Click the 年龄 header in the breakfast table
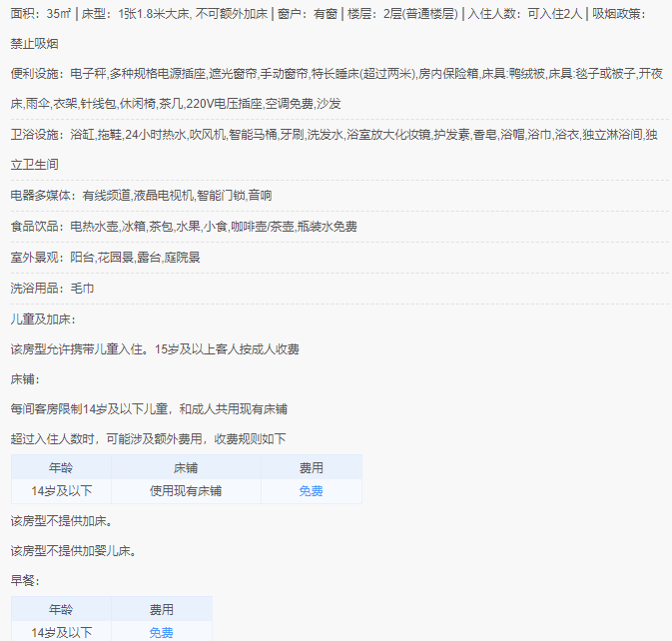672x641 pixels. click(61, 609)
